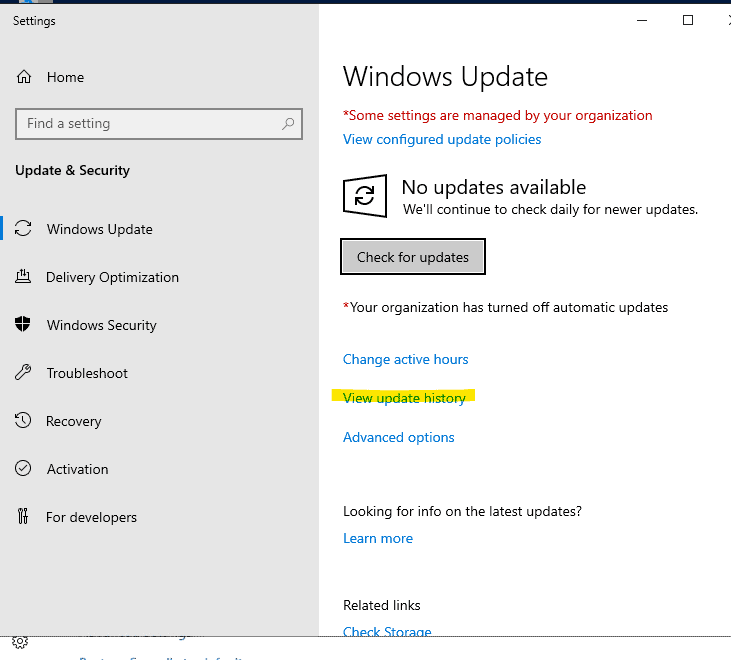The width and height of the screenshot is (731, 660).
Task: Click the Settings window title text
Action: point(34,21)
